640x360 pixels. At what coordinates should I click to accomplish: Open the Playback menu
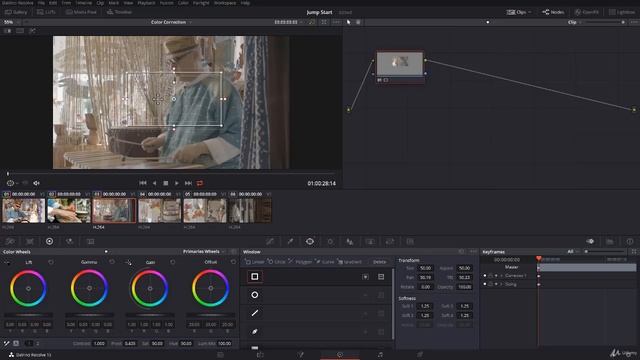point(146,3)
